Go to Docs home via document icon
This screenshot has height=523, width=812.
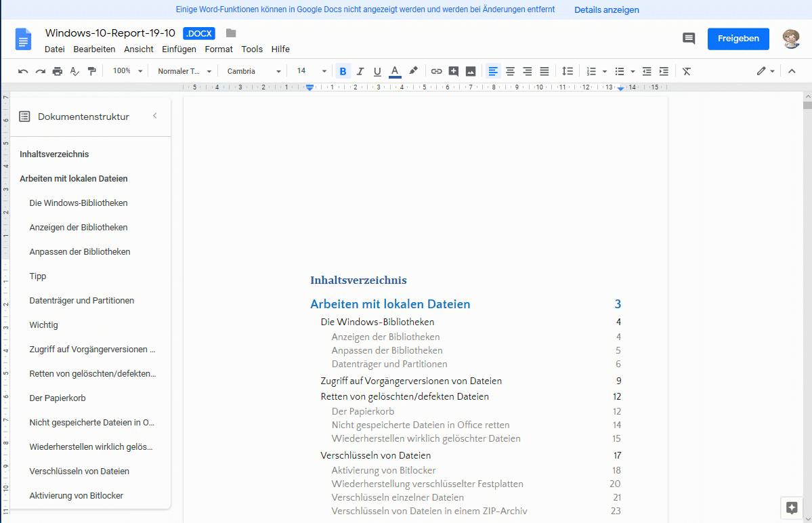point(23,39)
